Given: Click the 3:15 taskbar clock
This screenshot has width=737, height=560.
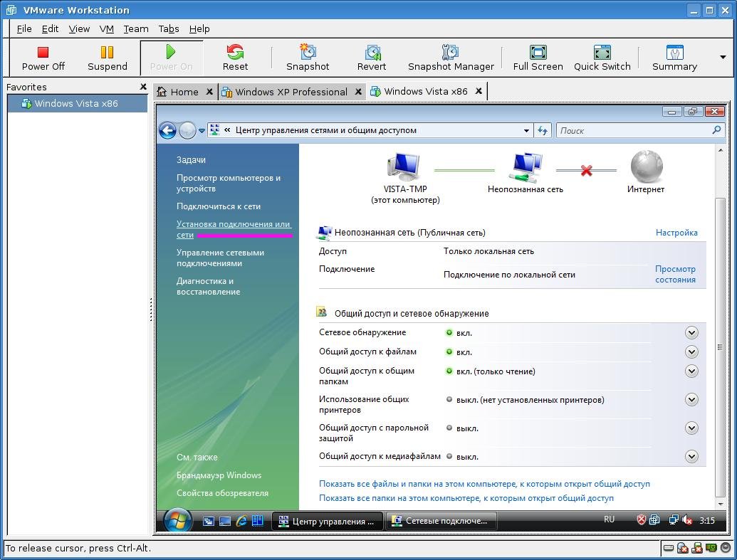Looking at the screenshot, I should [x=707, y=520].
